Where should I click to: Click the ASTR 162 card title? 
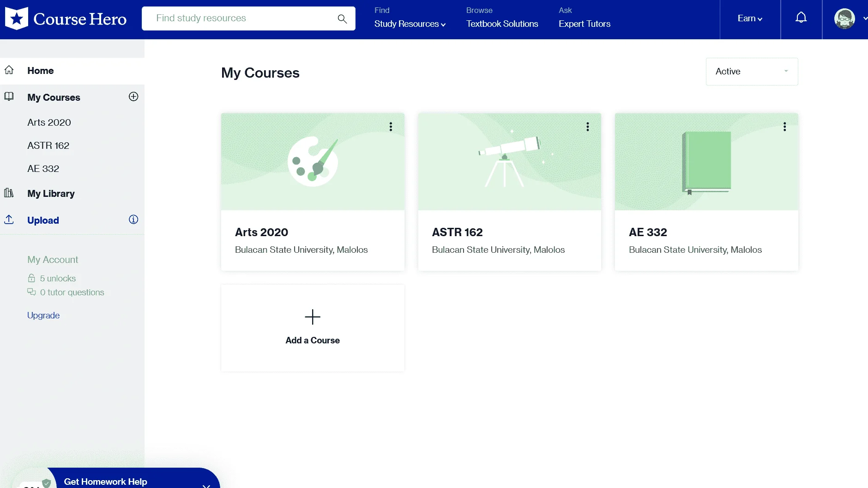[457, 232]
